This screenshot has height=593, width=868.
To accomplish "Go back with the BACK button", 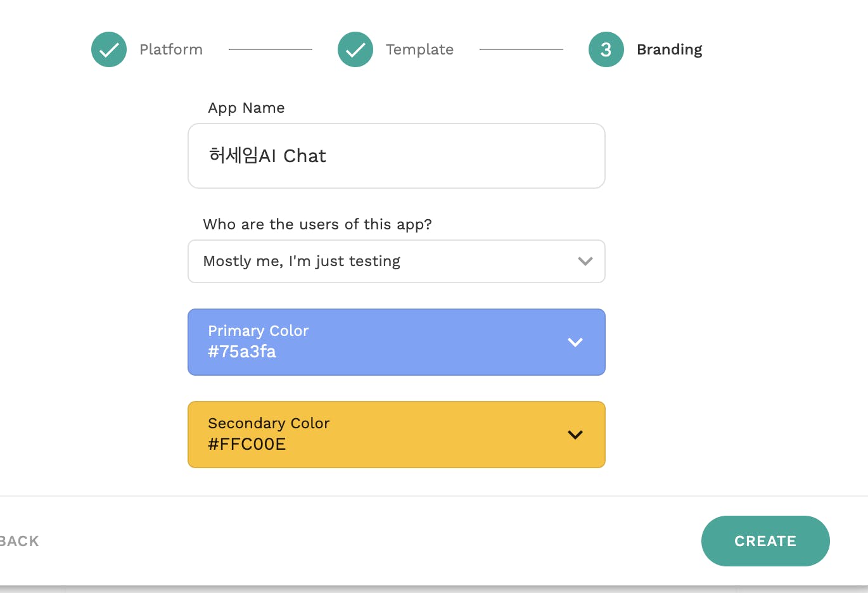I will tap(19, 541).
